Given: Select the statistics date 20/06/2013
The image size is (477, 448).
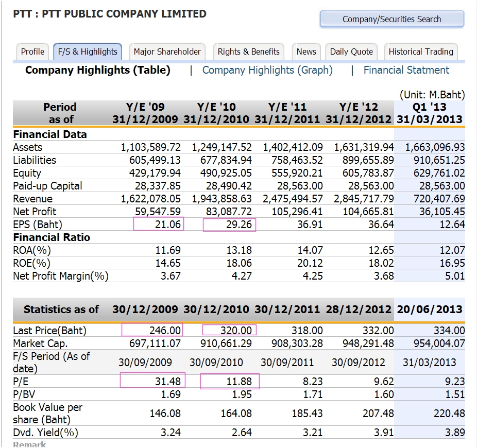Looking at the screenshot, I should point(430,309).
